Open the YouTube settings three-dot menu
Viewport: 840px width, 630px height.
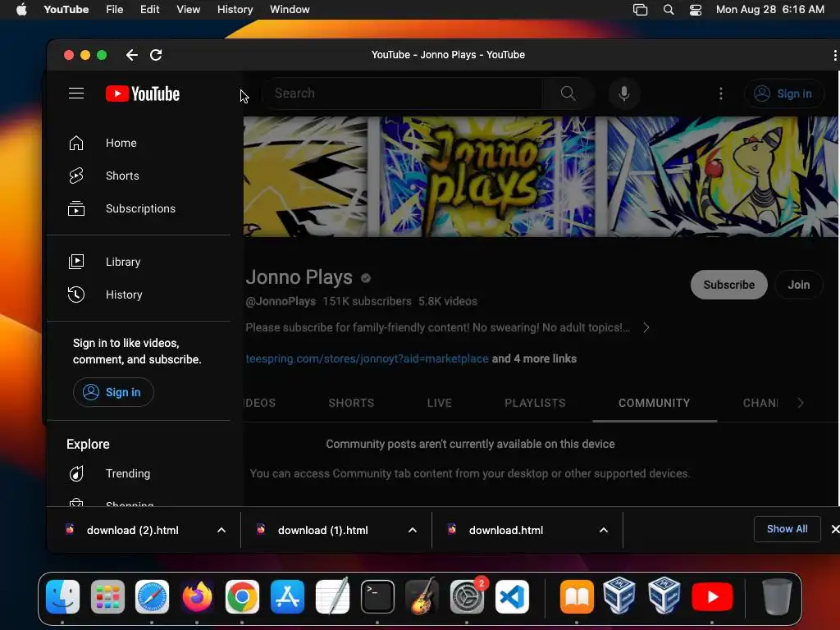coord(720,94)
